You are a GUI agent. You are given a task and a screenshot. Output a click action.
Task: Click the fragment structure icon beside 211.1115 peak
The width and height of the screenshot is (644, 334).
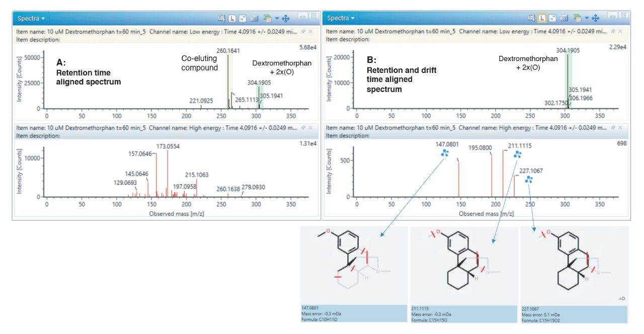[x=517, y=155]
